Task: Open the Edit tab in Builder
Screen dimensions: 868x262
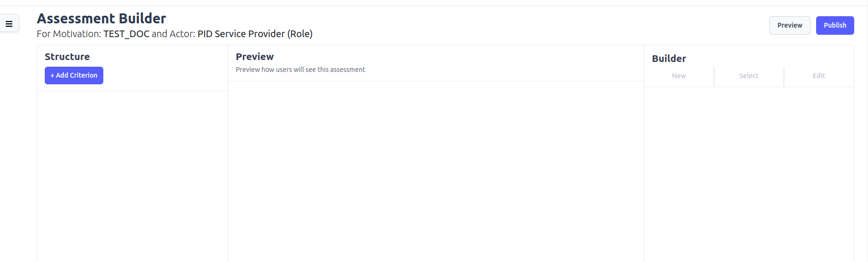Action: [818, 76]
